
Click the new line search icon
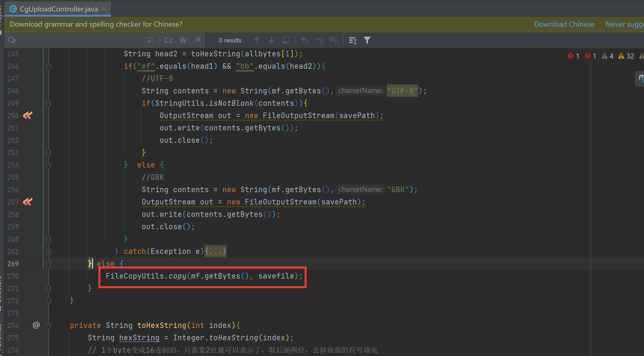(150, 40)
